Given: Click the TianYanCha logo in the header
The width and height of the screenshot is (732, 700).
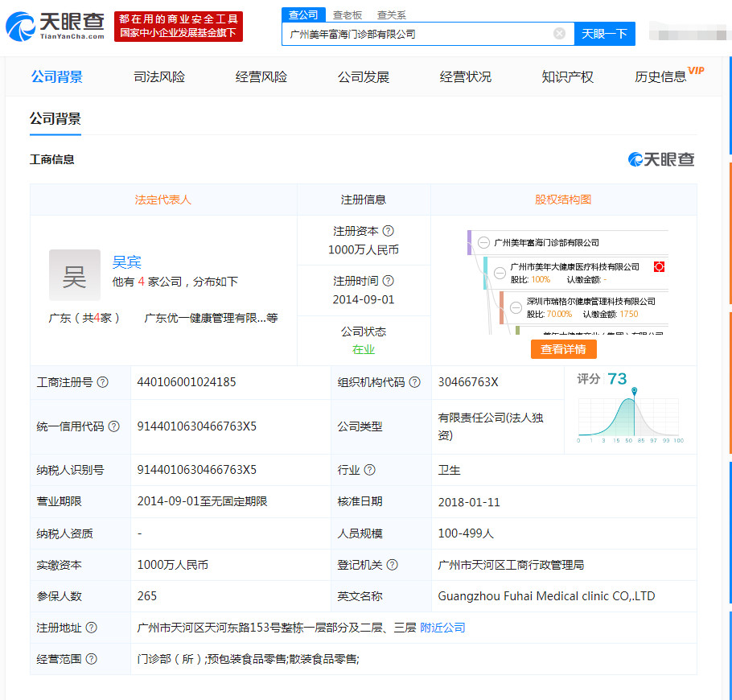Looking at the screenshot, I should point(55,27).
